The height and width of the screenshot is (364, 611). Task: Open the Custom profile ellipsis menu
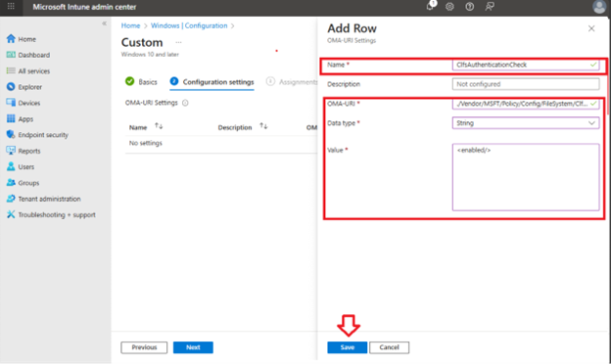coord(178,42)
